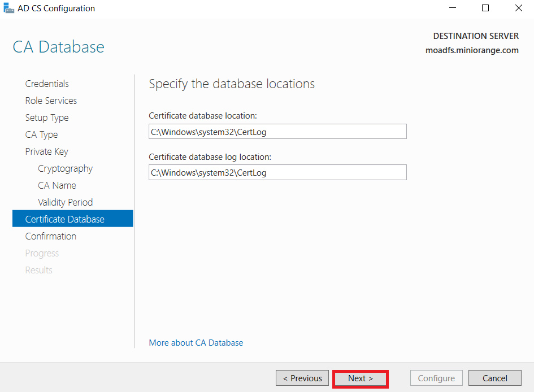Select the CA Type step

[x=41, y=134]
